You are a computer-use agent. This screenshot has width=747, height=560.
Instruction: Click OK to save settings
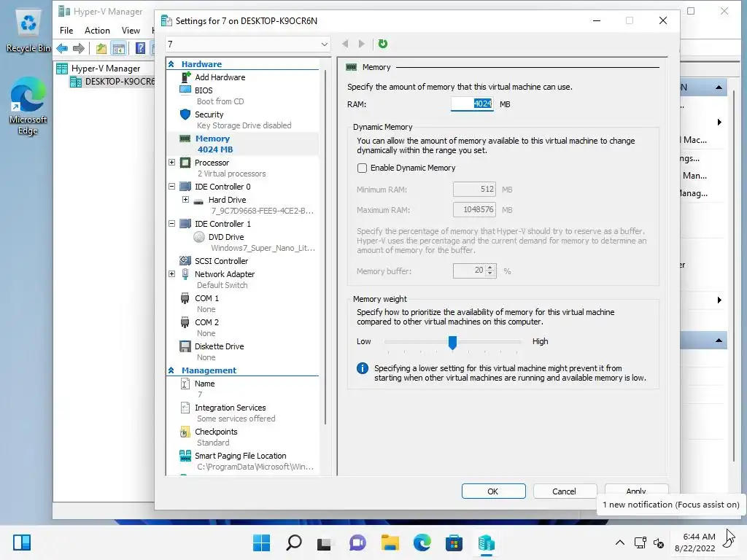(494, 491)
